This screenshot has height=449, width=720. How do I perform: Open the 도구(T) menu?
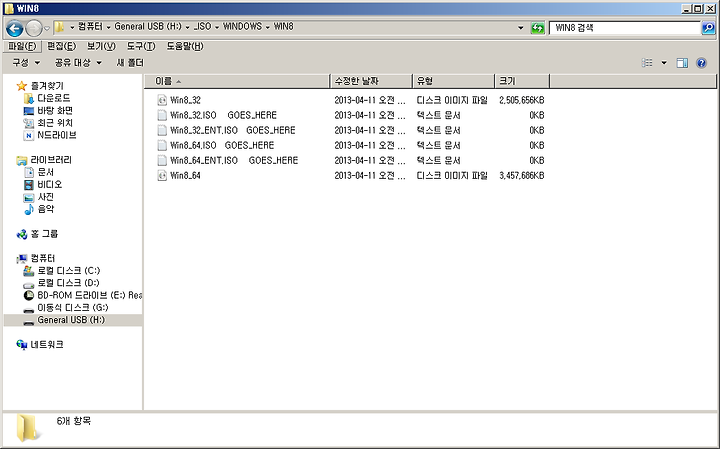point(141,46)
